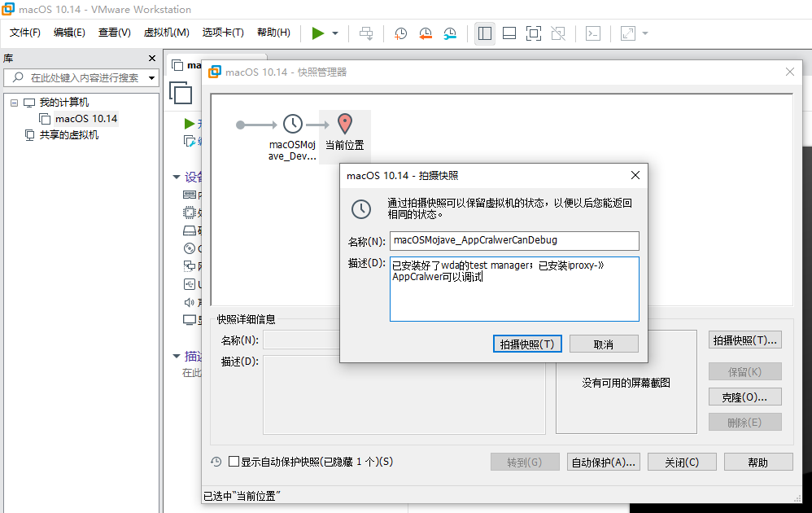Select the macOSMojave_Dev snapshot clock icon
The height and width of the screenshot is (513, 812).
pos(293,125)
